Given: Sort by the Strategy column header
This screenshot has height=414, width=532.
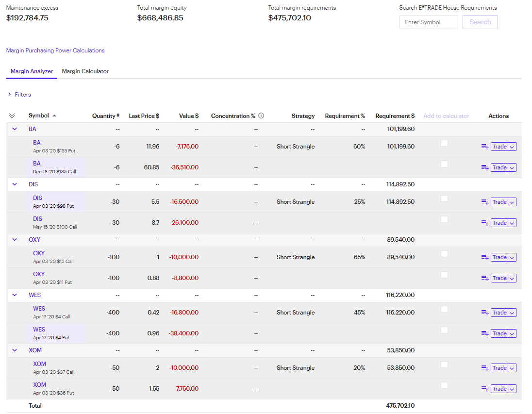Looking at the screenshot, I should click(303, 116).
